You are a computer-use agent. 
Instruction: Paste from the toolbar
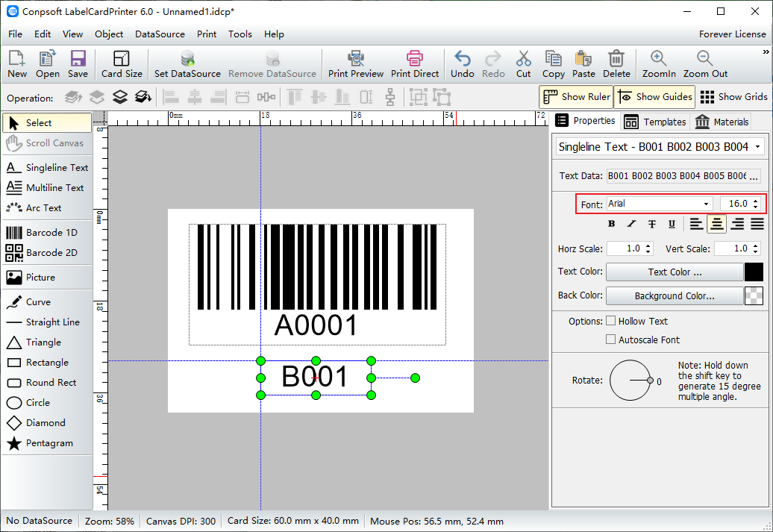[583, 64]
